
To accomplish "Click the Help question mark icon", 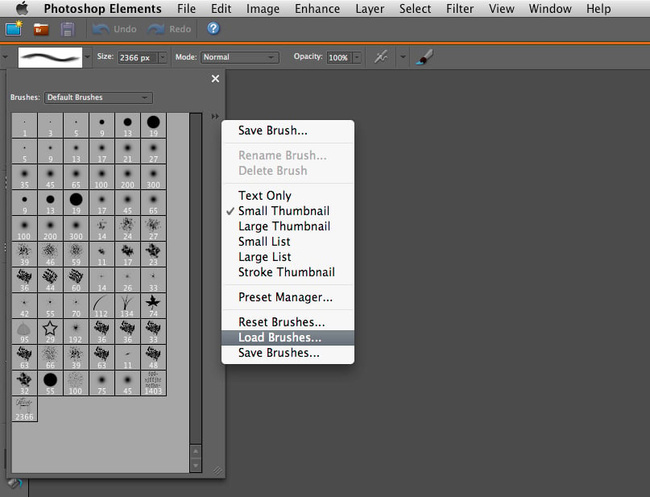I will tap(213, 29).
